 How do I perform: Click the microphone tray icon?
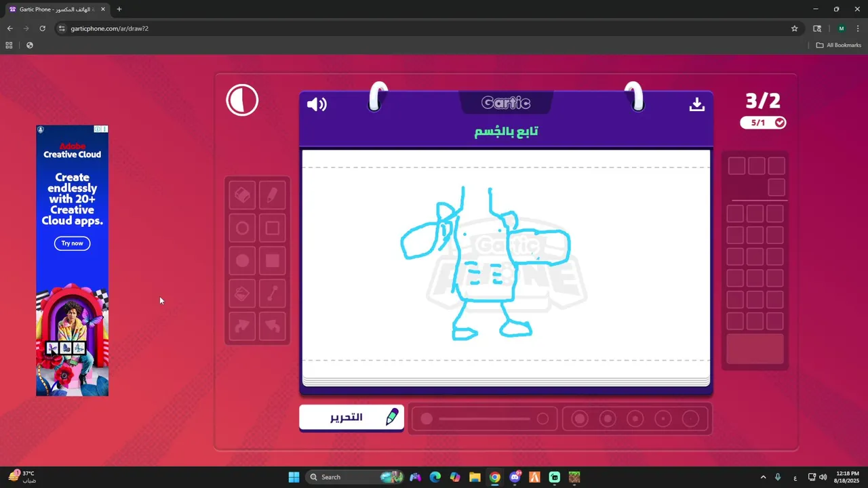[778, 477]
